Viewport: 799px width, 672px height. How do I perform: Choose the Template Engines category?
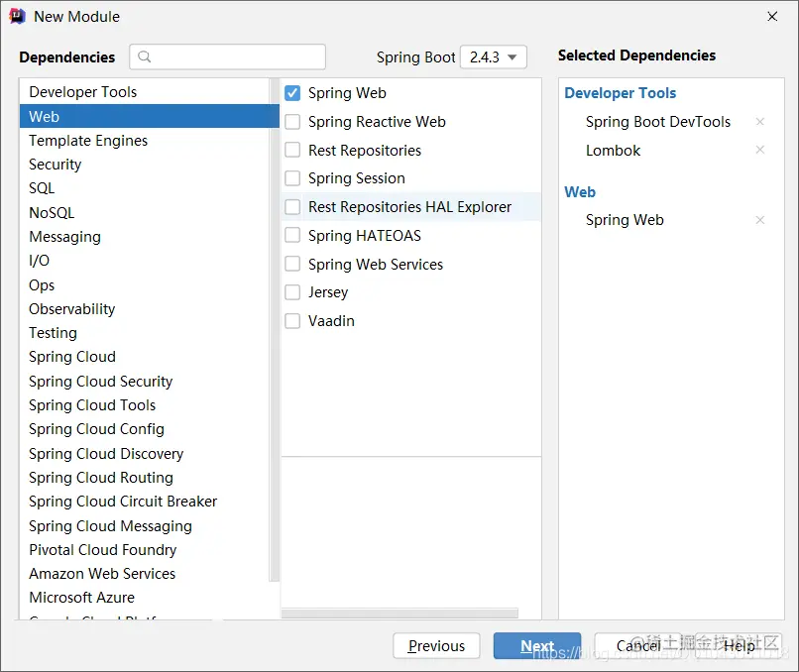[x=88, y=141]
